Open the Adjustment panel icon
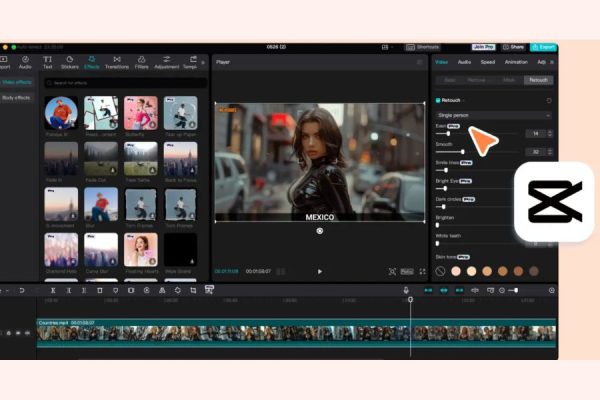 click(167, 62)
